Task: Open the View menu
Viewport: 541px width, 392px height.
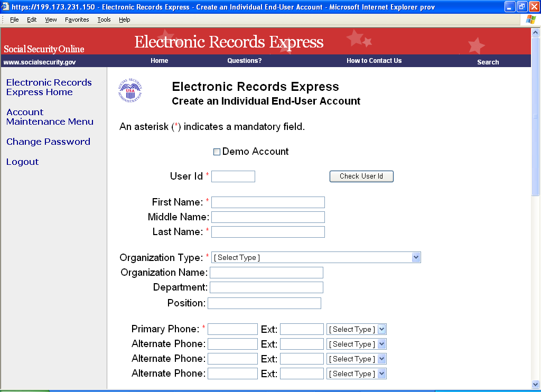Action: click(x=51, y=20)
